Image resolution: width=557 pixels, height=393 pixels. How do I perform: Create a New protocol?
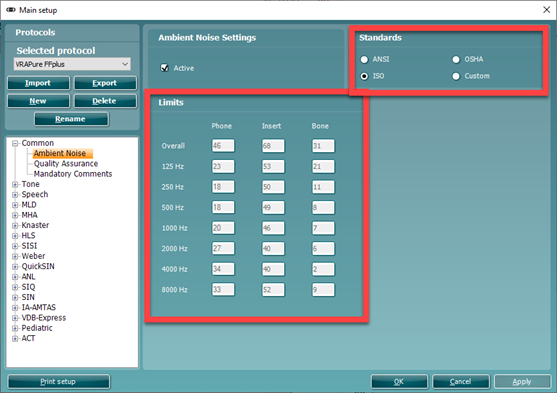[x=38, y=101]
